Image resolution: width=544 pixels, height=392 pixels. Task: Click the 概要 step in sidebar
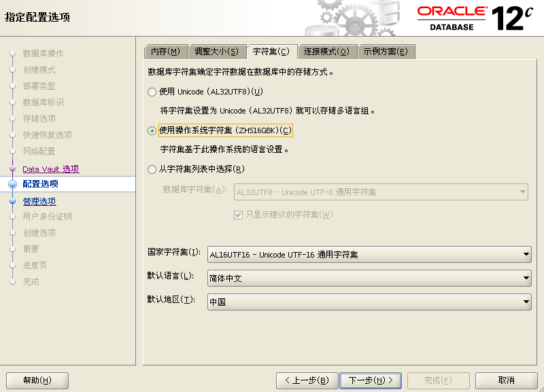click(x=31, y=249)
